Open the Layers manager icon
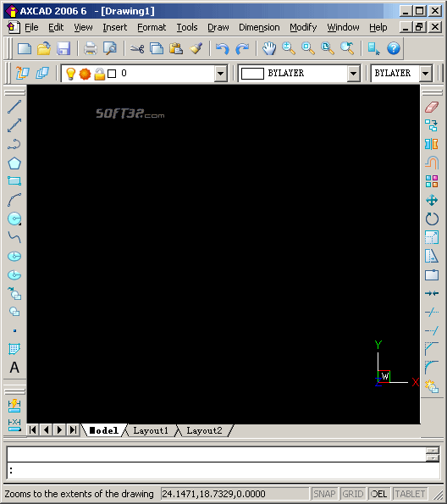447x504 pixels. click(x=22, y=74)
